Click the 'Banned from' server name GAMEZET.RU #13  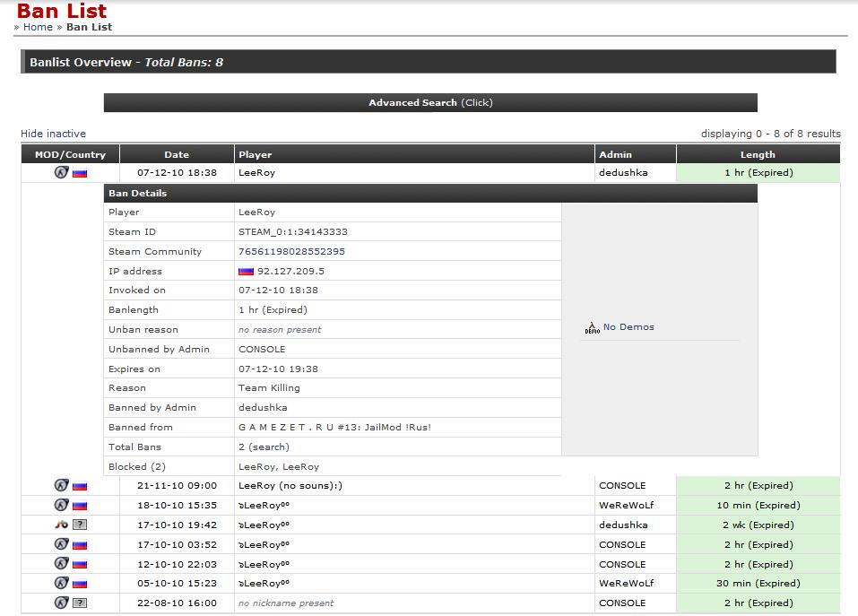coord(334,428)
